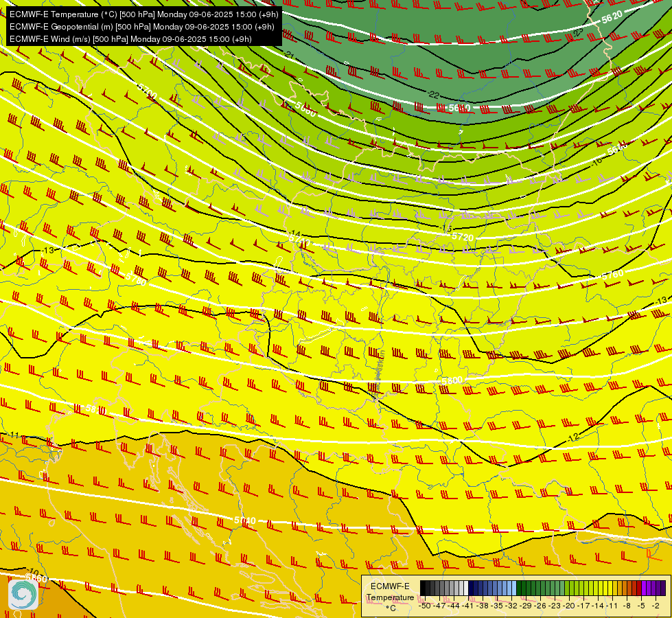Click the -22 isotherm label on map

(x=433, y=95)
